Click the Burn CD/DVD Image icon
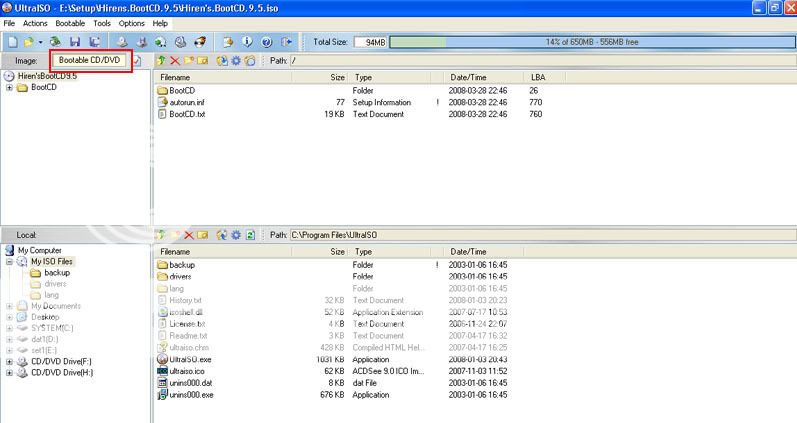The height and width of the screenshot is (423, 797). [x=200, y=42]
